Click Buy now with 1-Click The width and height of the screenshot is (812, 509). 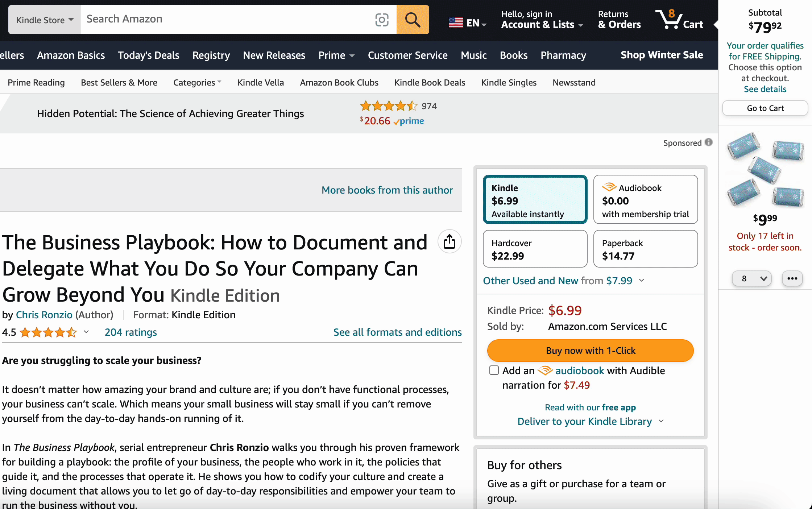tap(591, 351)
